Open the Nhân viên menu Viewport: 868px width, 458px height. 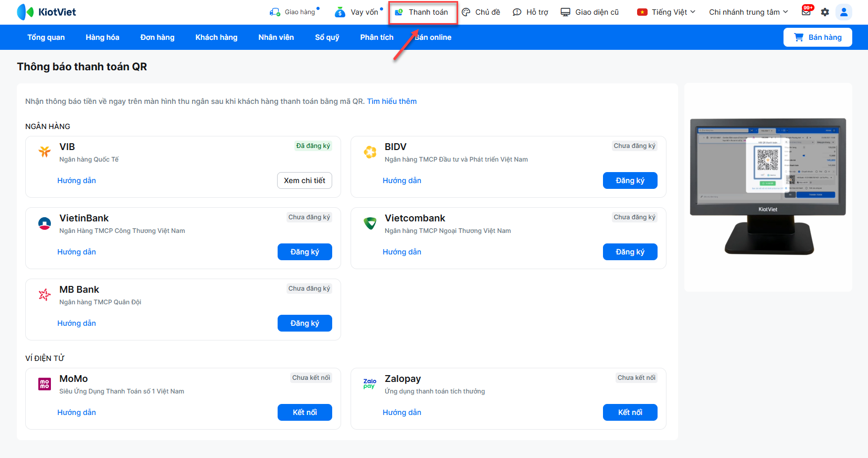click(x=276, y=37)
